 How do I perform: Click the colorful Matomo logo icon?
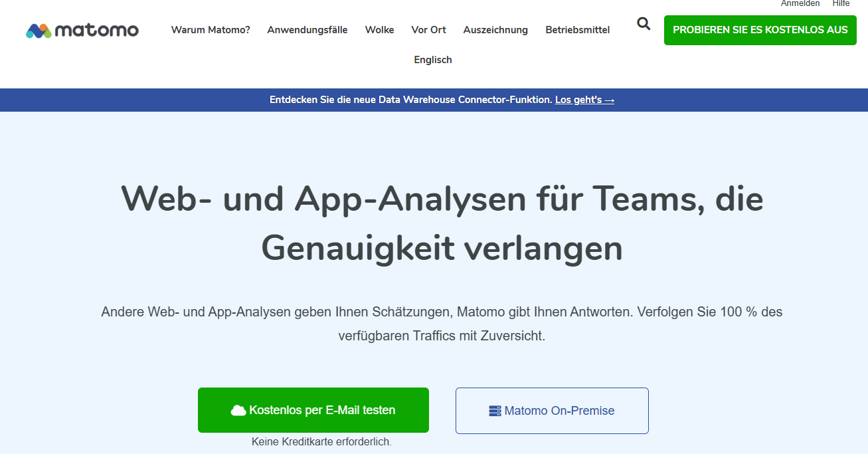click(x=39, y=31)
